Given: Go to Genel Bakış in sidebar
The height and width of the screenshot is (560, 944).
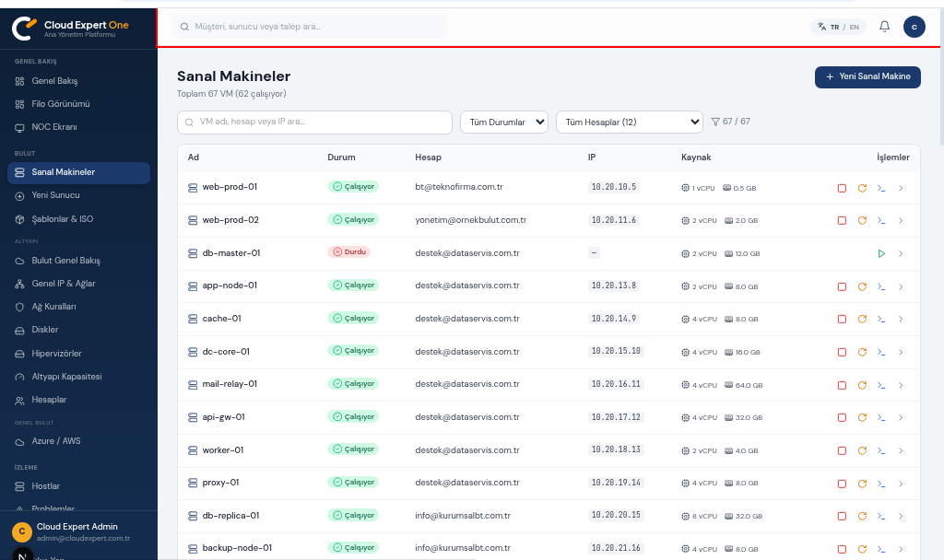Looking at the screenshot, I should coord(78,81).
